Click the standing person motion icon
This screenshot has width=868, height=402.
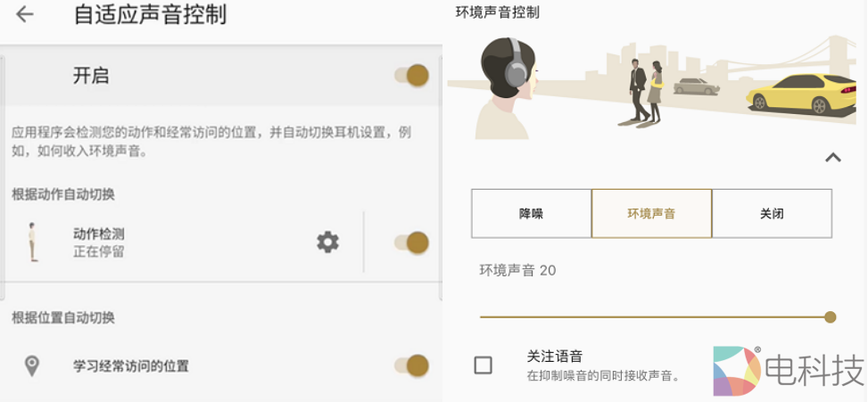(33, 242)
